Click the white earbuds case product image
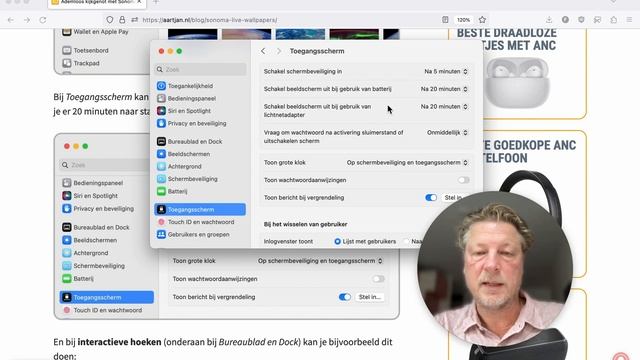This screenshot has height=360, width=640. [x=517, y=83]
